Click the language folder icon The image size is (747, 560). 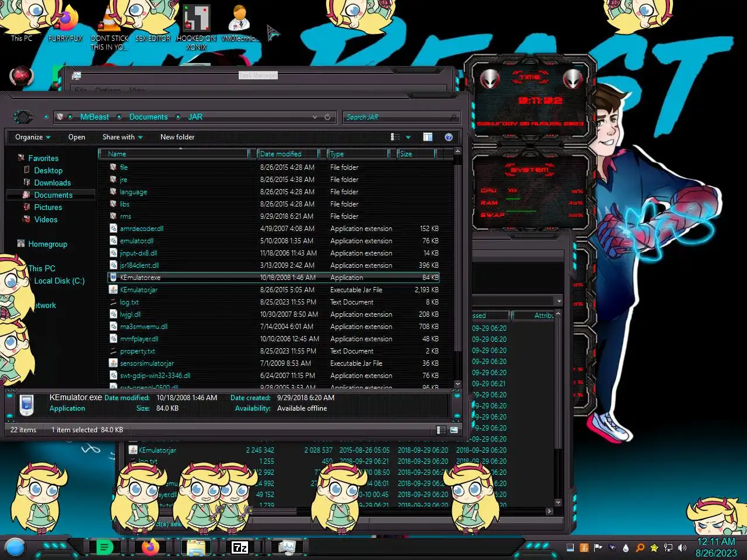point(113,191)
